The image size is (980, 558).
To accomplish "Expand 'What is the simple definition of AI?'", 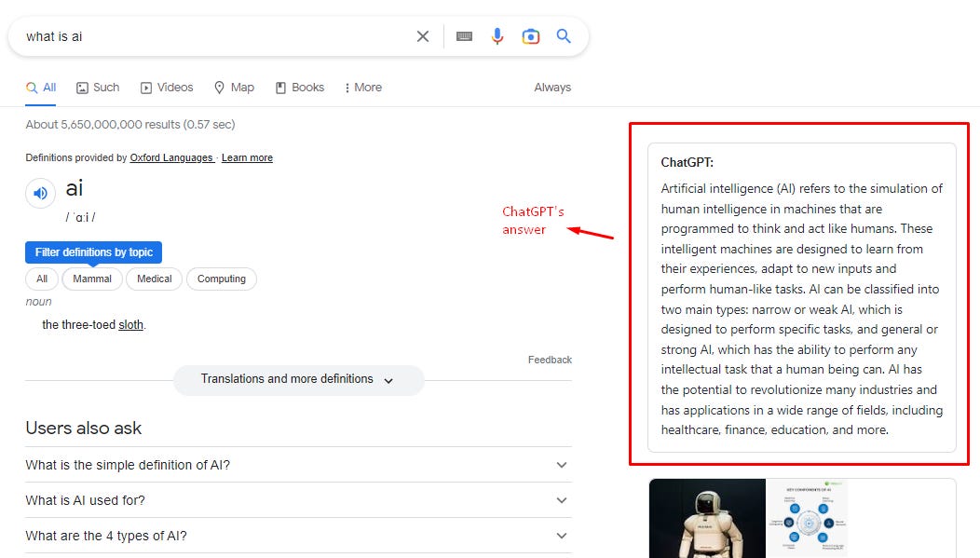I will pos(299,465).
